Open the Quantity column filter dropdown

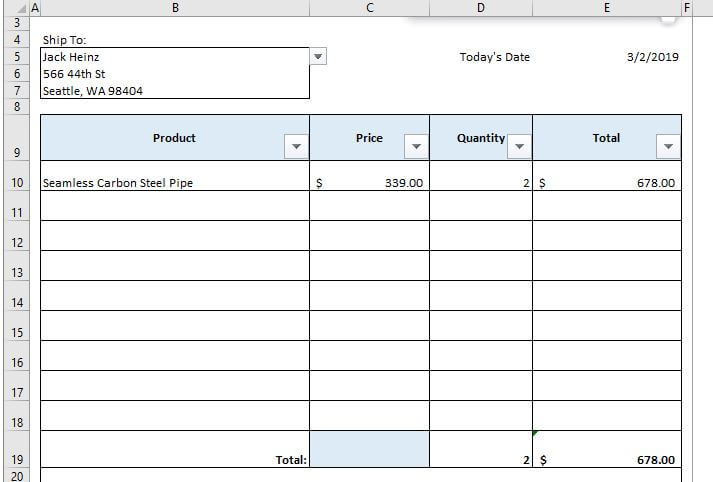coord(518,147)
